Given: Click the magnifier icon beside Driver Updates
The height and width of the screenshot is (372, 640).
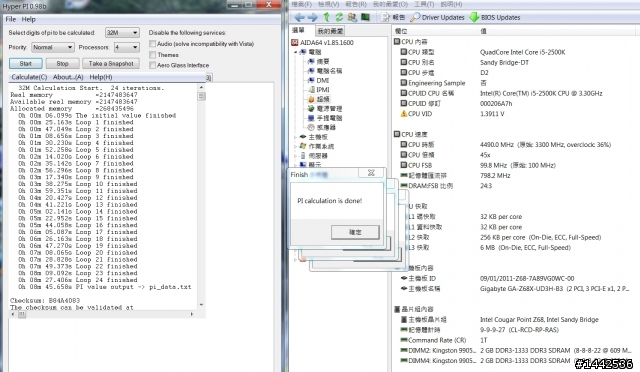Looking at the screenshot, I should [415, 17].
